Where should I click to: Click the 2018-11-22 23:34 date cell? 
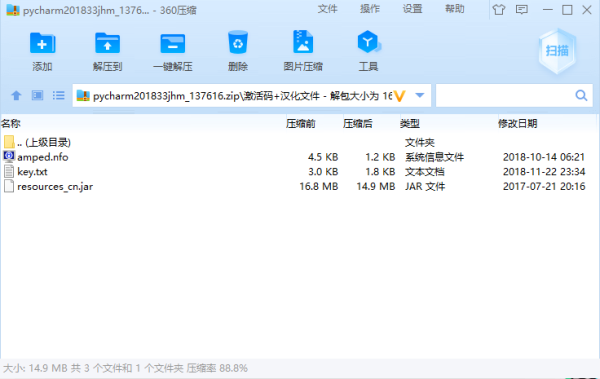(x=544, y=172)
